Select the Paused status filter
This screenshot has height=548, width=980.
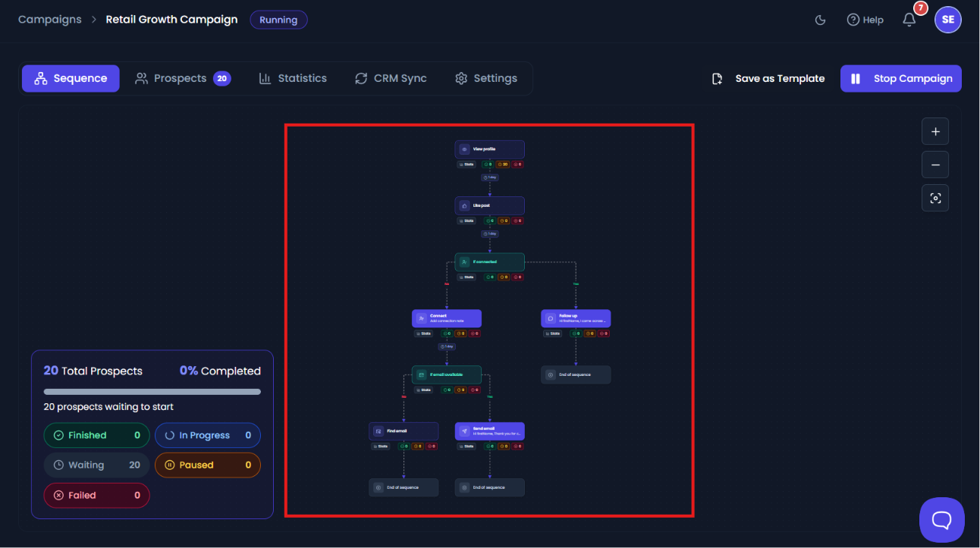(x=208, y=465)
